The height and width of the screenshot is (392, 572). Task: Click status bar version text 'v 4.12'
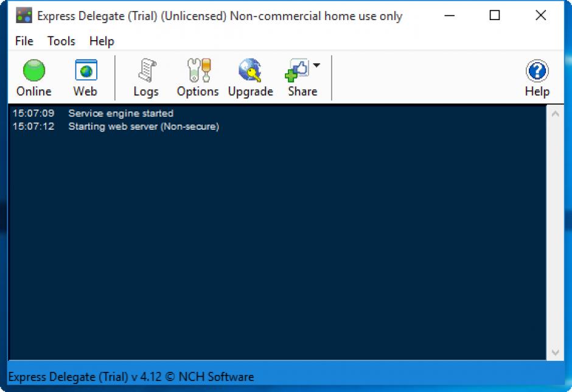146,377
